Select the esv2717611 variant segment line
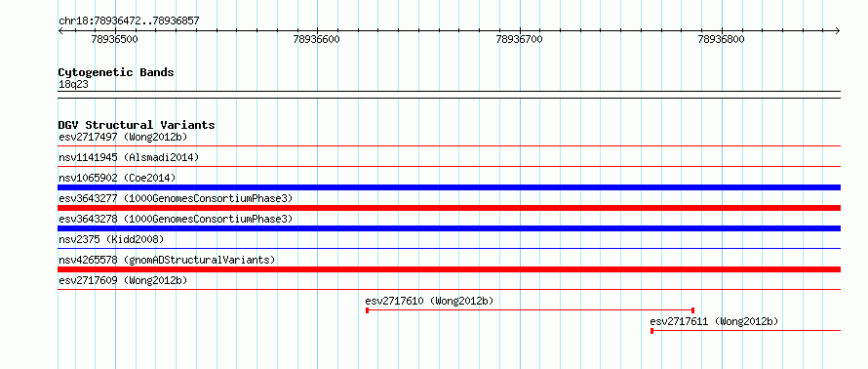Screen dimensions: 868x369 coord(746,331)
